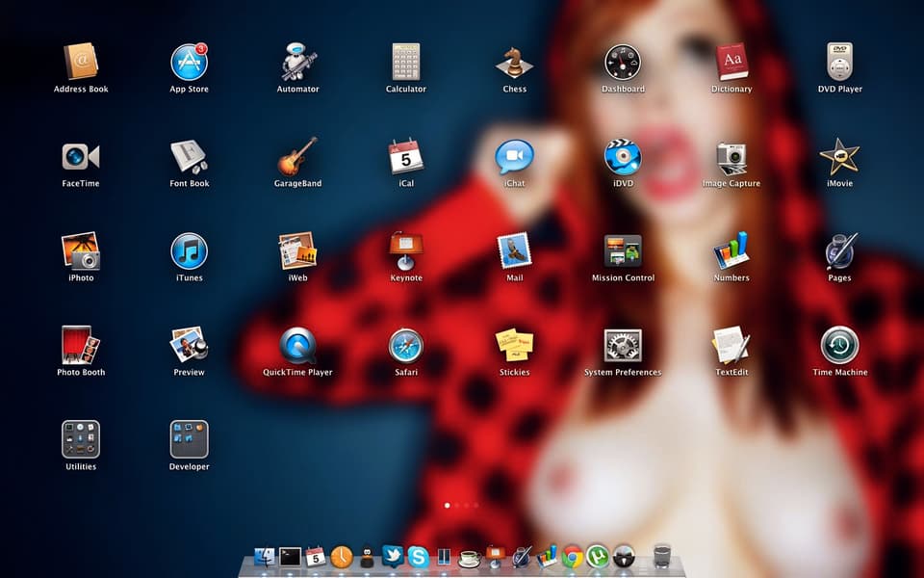Screen dimensions: 924x578
Task: Open the Trash in the Dock
Action: (x=662, y=556)
